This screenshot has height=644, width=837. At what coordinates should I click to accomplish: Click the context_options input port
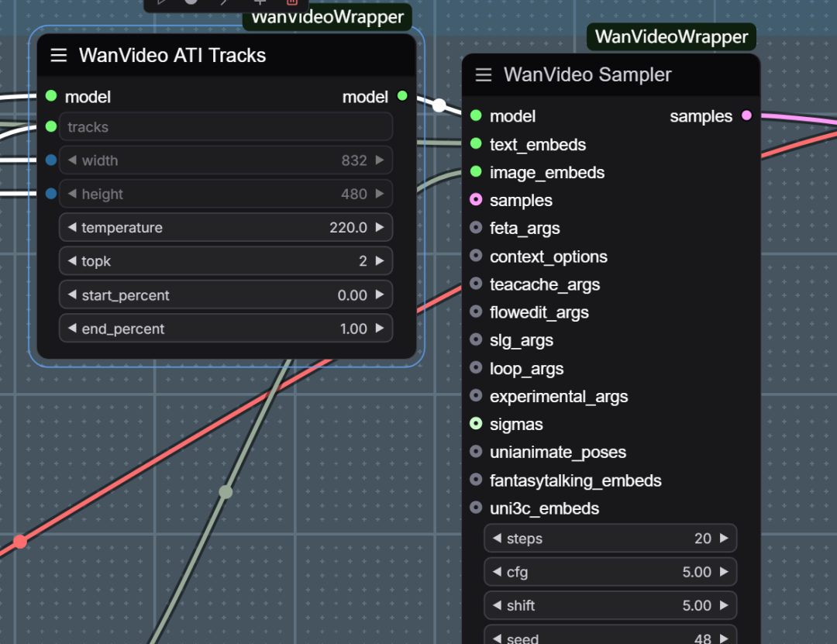click(476, 256)
